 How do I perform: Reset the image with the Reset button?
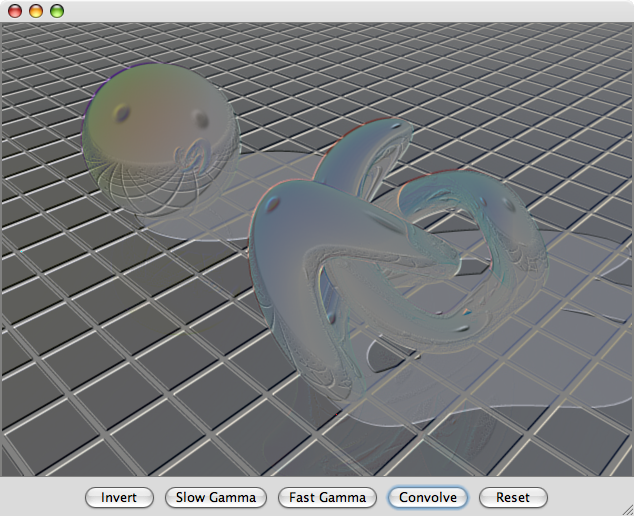pos(513,497)
